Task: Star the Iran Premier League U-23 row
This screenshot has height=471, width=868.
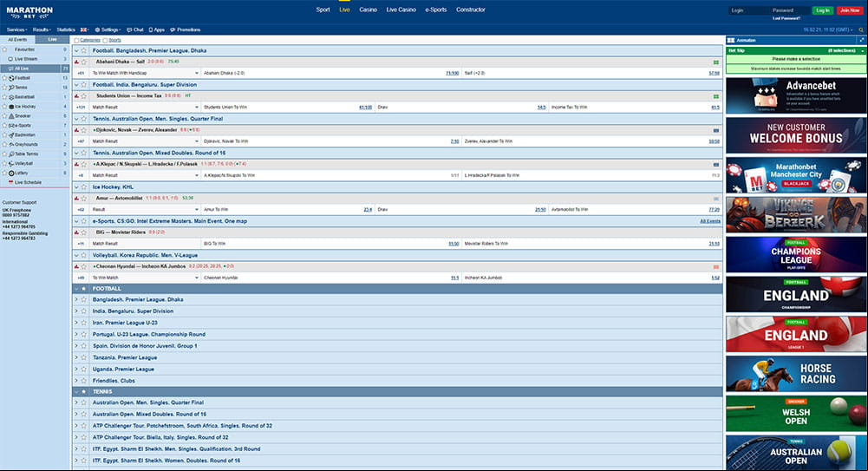Action: click(84, 323)
